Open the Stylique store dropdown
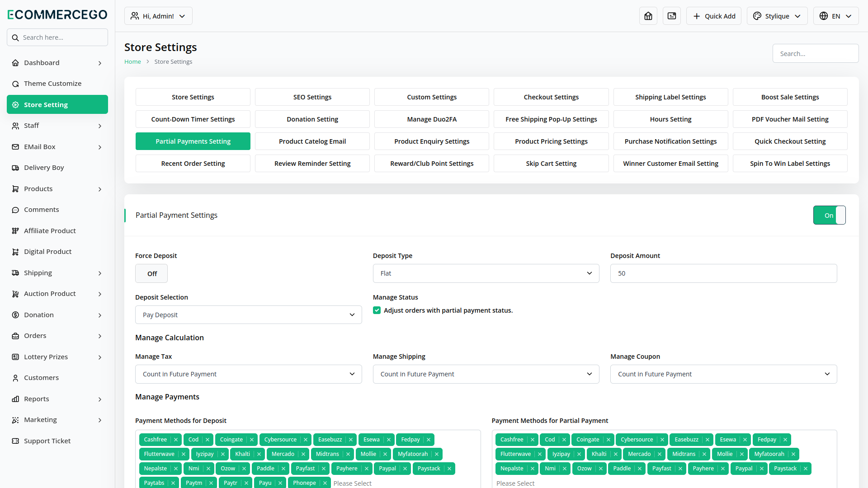Image resolution: width=868 pixels, height=488 pixels. pos(777,16)
